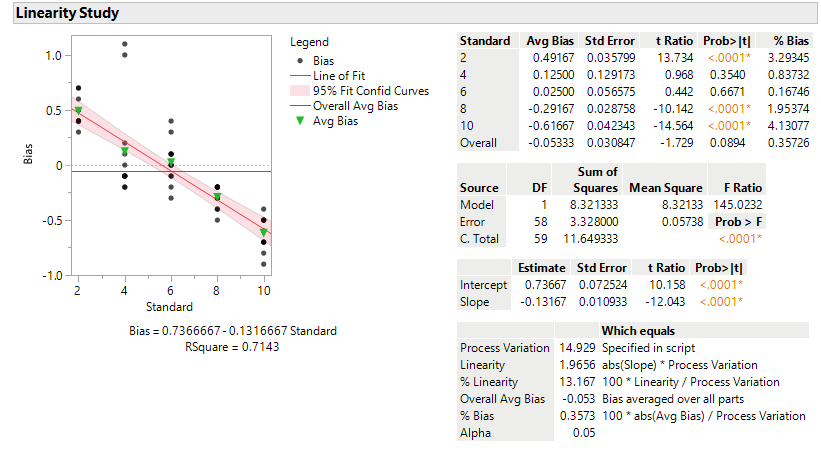821x450 pixels.
Task: Click the Standard column header
Action: coord(485,41)
